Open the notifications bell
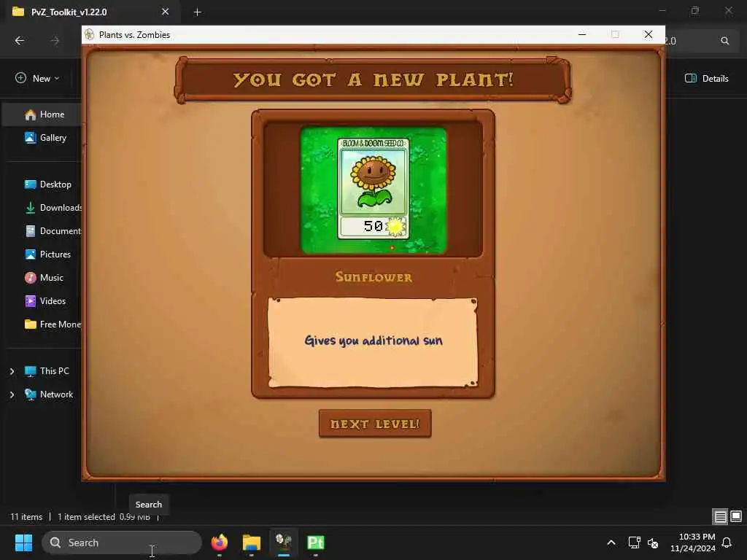 tap(727, 542)
